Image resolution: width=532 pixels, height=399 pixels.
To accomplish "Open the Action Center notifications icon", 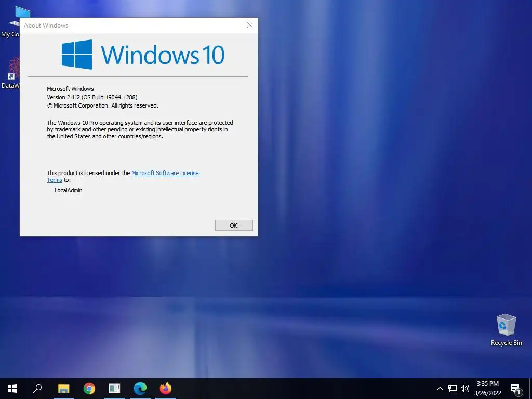I will coord(516,389).
